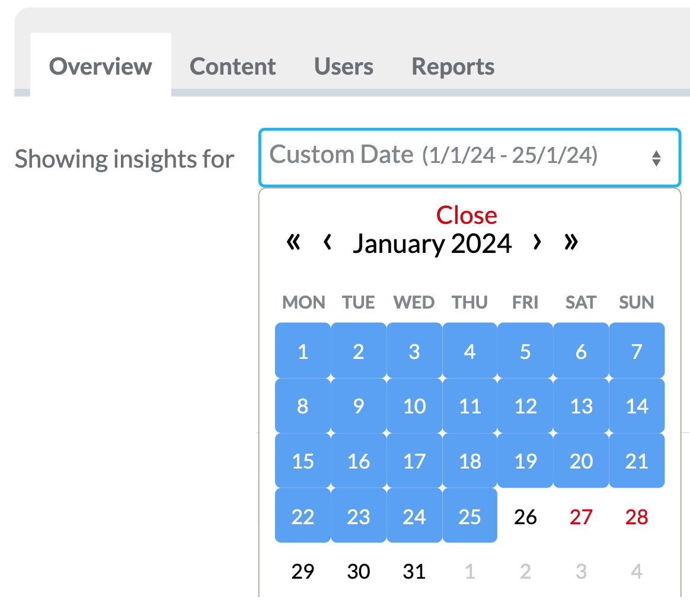
Task: Choose Sunday January 28
Action: pos(636,516)
